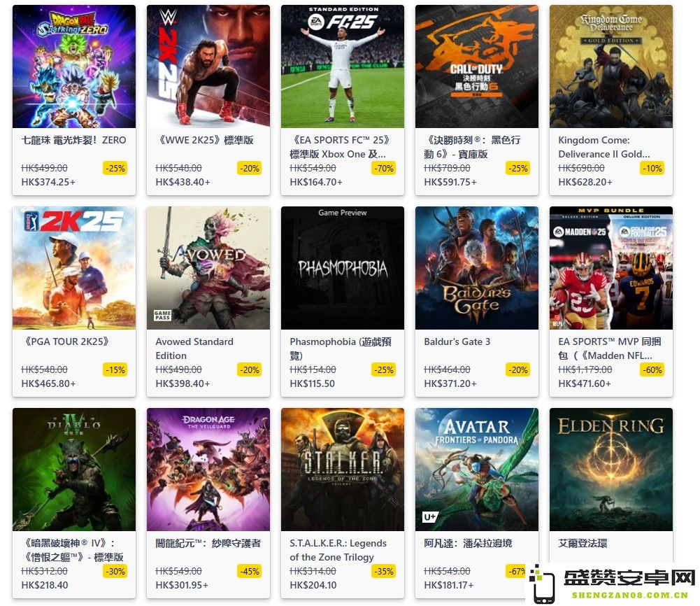
Task: Open Kingdom Come Deliverance II Gold title link
Action: [604, 147]
